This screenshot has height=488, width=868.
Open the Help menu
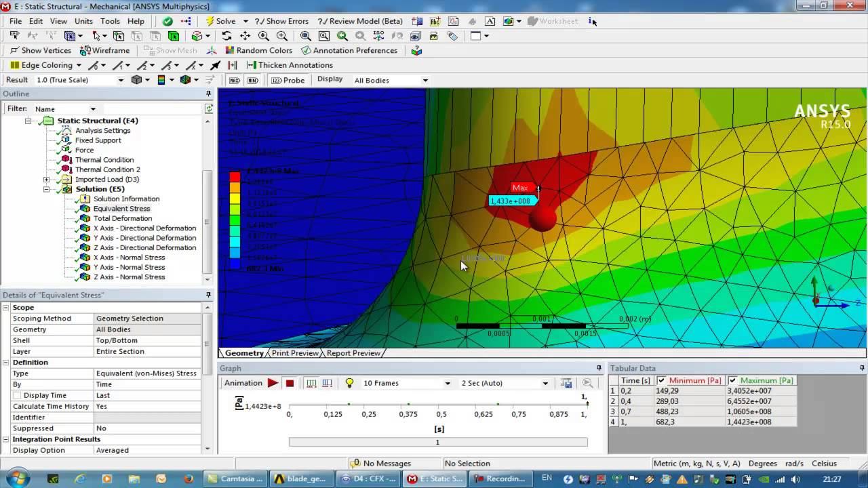(136, 21)
